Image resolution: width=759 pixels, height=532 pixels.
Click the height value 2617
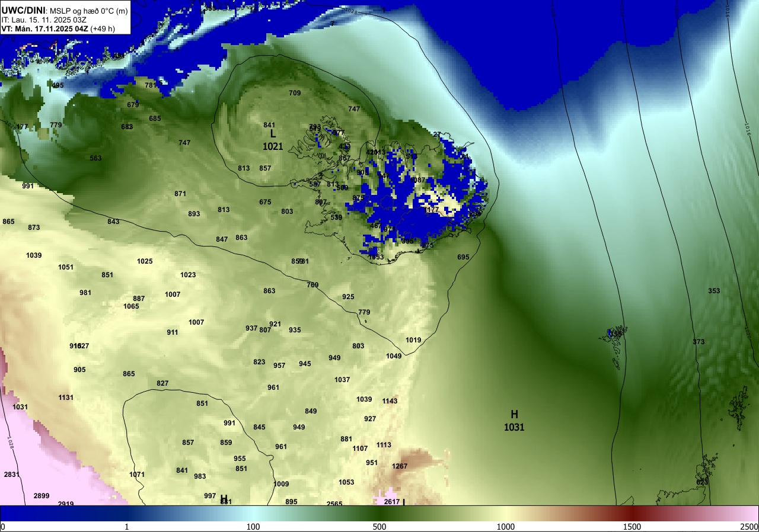(391, 502)
